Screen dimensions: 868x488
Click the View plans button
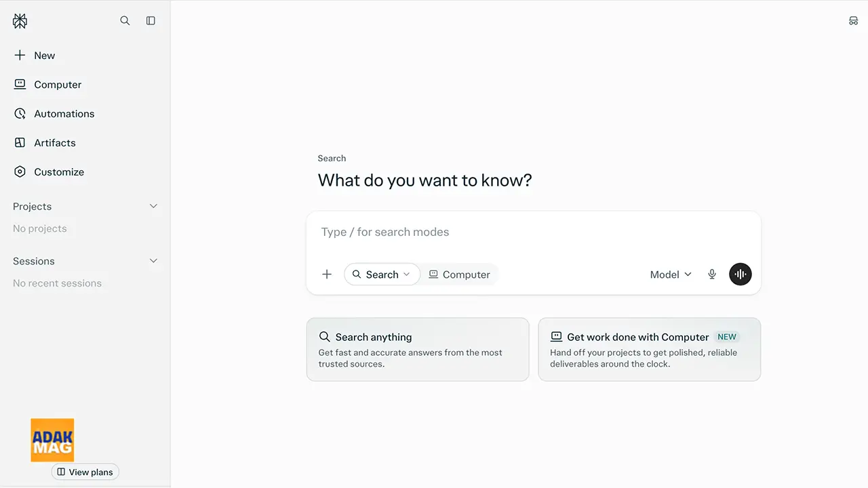pyautogui.click(x=85, y=472)
